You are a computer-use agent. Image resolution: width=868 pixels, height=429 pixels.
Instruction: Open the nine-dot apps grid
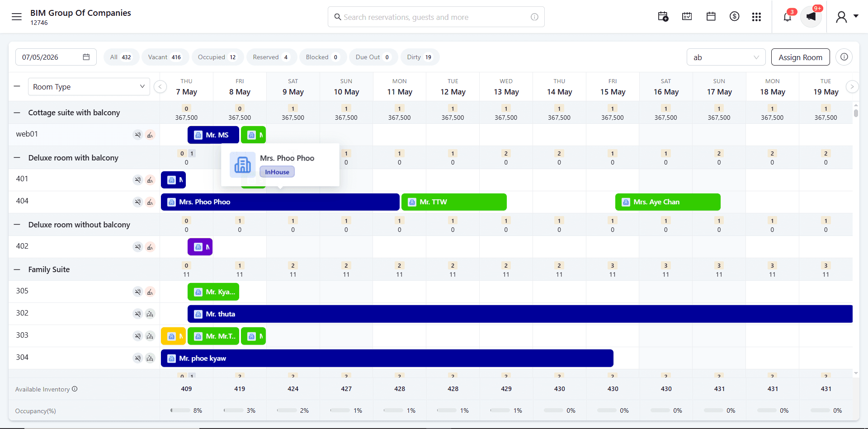[756, 17]
